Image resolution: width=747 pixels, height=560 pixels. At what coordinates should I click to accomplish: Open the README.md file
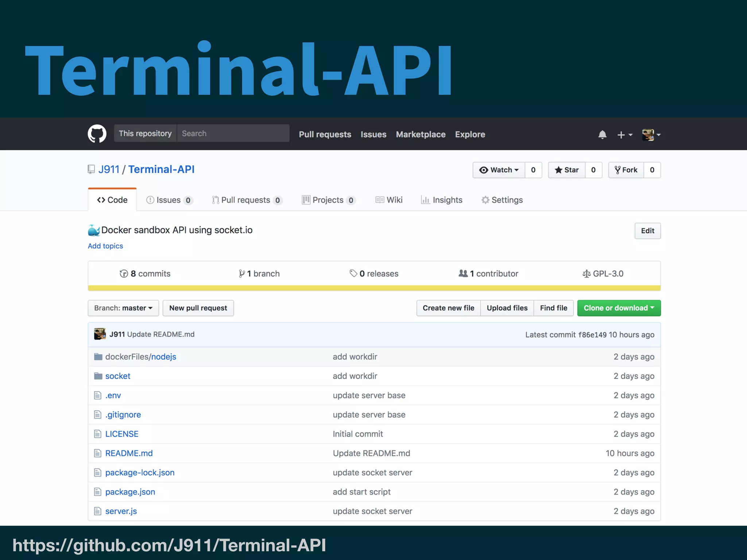coord(129,453)
